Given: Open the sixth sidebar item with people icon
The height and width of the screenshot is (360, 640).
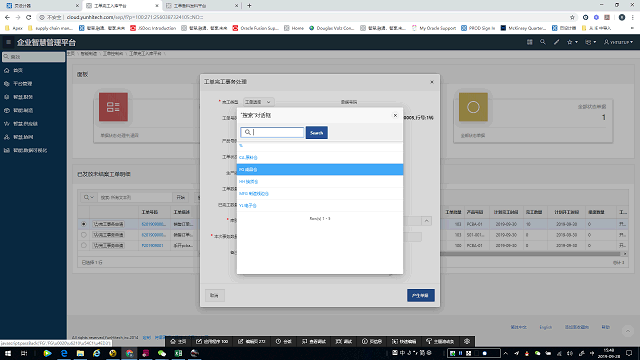Looking at the screenshot, I should tap(33, 137).
